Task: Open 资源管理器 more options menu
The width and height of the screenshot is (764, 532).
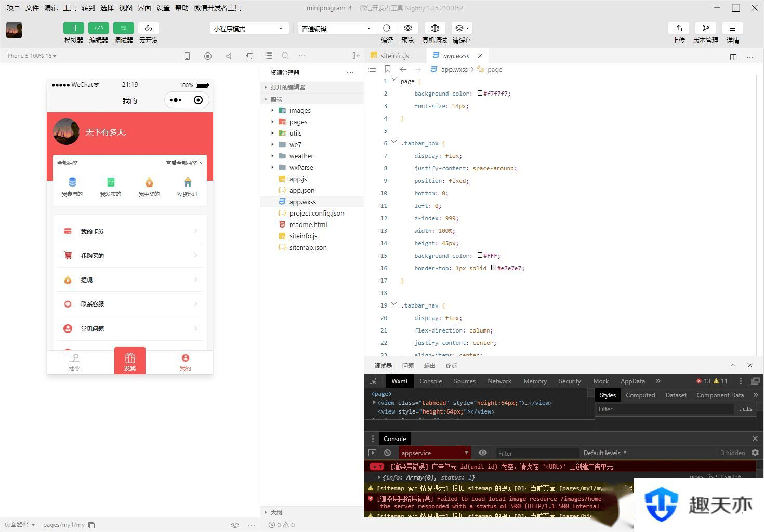Action: [350, 72]
